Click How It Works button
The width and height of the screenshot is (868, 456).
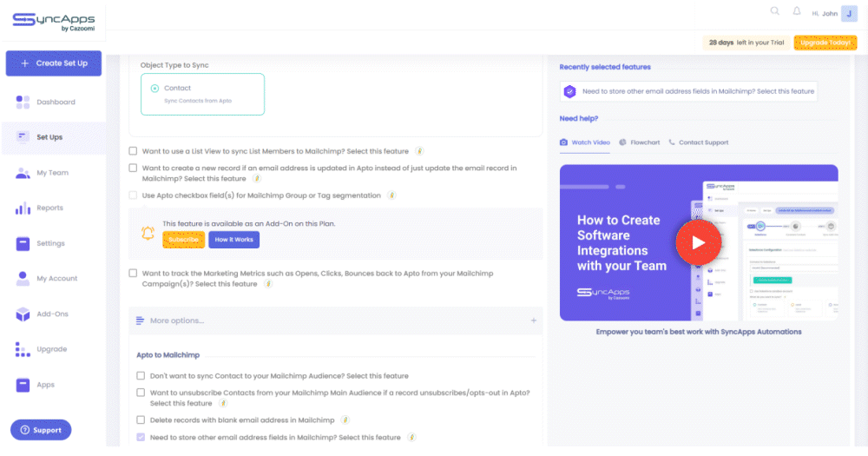pyautogui.click(x=233, y=240)
